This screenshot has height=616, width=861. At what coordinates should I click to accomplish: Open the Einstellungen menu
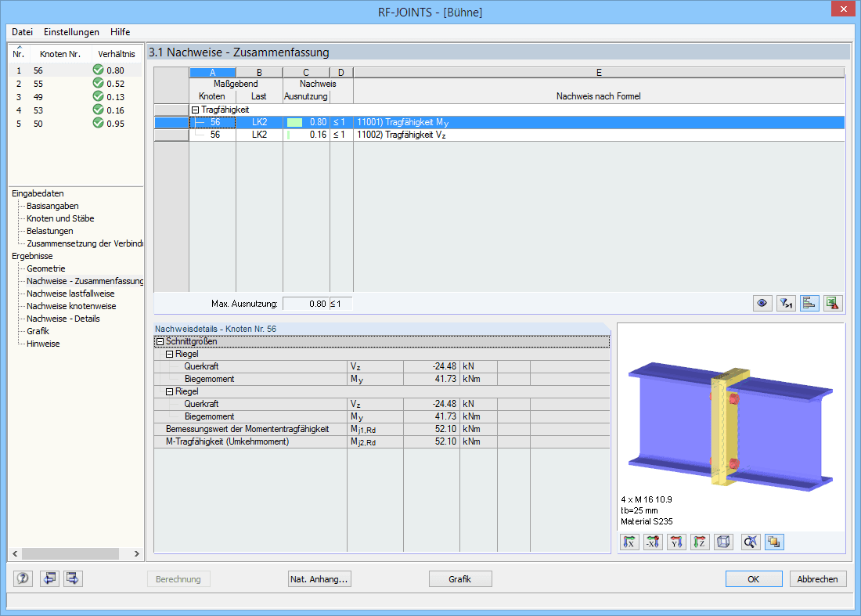tap(71, 32)
